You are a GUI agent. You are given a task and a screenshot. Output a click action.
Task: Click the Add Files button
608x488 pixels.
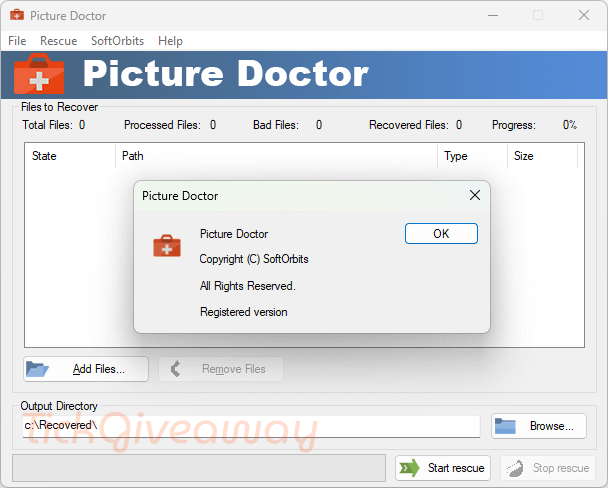tap(86, 369)
